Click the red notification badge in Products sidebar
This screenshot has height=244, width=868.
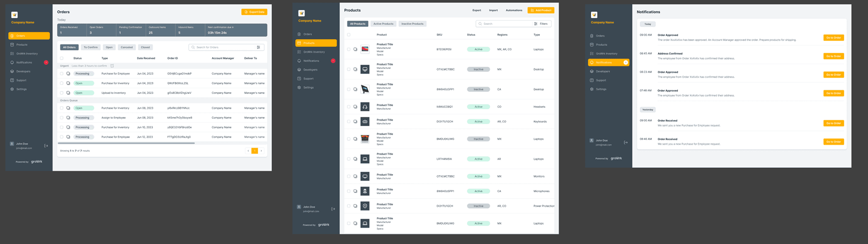(333, 61)
